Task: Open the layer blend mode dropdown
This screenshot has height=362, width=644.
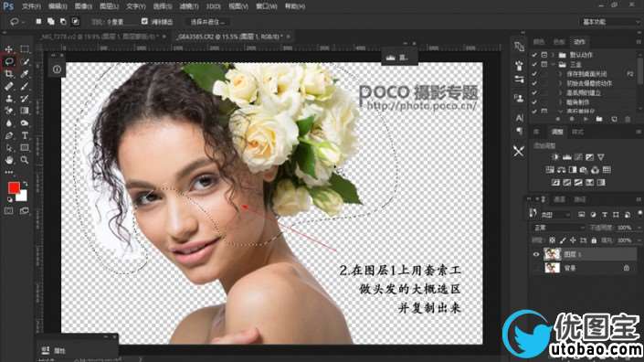Action: click(558, 228)
